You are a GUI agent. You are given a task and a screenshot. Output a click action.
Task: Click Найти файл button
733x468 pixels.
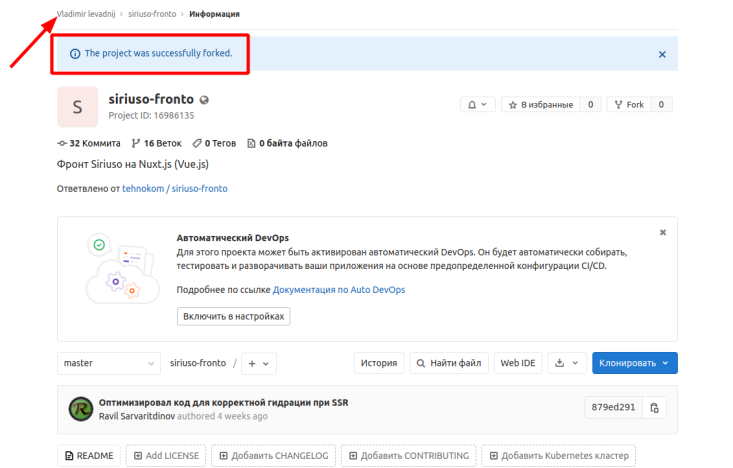click(x=449, y=363)
